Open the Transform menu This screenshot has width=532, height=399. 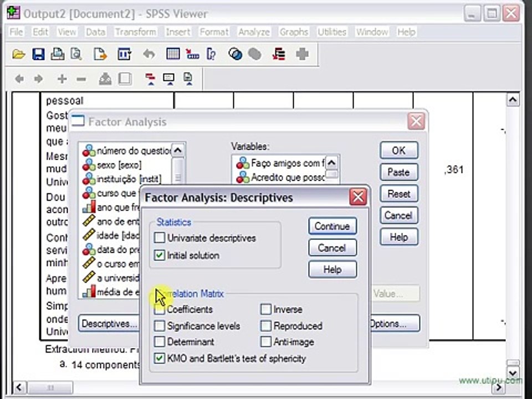pos(136,32)
